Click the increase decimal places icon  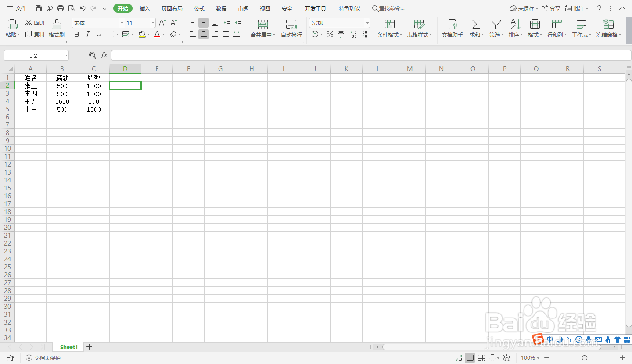[353, 34]
